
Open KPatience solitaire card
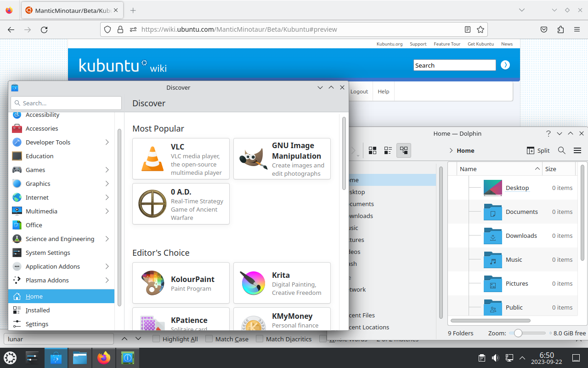[181, 319]
